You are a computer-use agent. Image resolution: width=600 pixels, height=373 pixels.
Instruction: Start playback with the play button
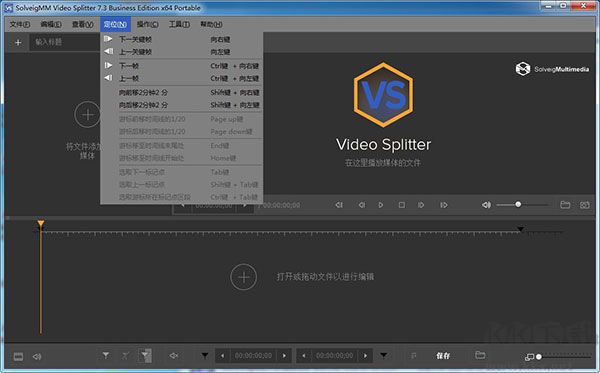point(381,205)
